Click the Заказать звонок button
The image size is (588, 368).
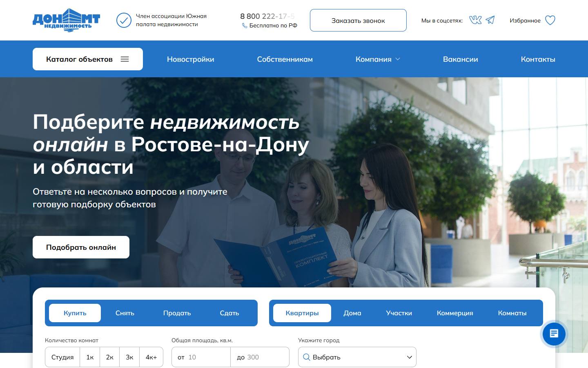[x=358, y=20]
